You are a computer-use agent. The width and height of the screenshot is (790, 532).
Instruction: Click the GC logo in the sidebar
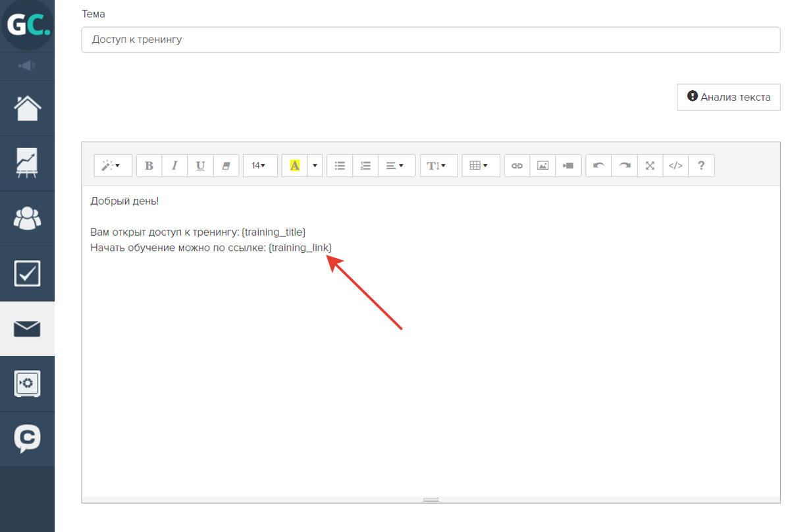pyautogui.click(x=27, y=24)
